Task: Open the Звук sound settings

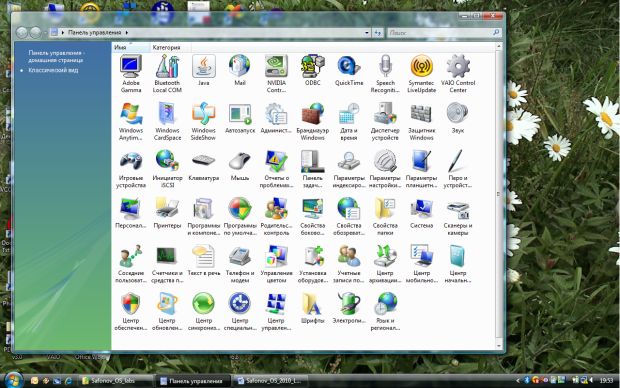Action: [x=458, y=118]
